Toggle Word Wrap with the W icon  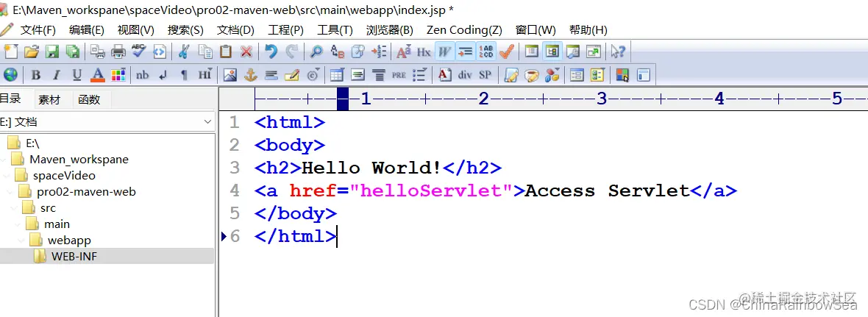444,52
